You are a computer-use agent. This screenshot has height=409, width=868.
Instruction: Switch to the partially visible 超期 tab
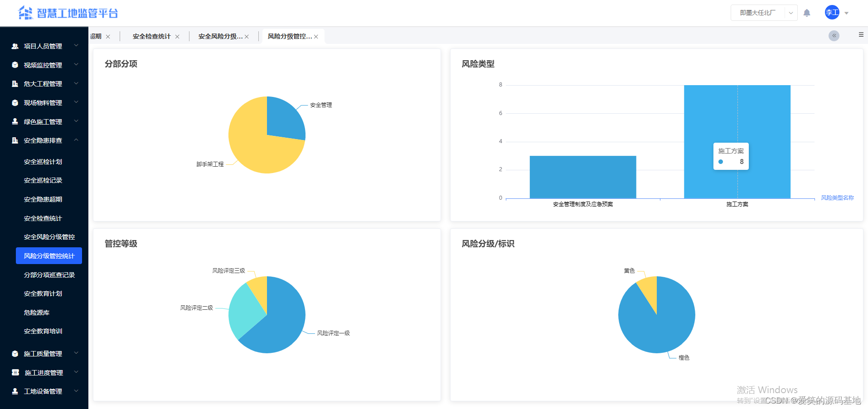click(x=96, y=36)
